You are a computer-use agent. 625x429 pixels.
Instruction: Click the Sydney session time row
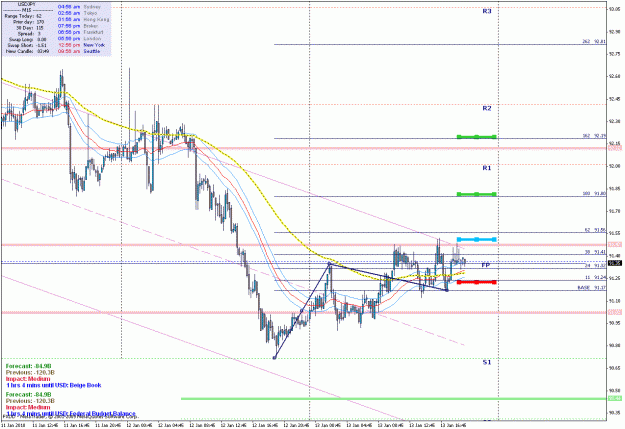click(79, 7)
